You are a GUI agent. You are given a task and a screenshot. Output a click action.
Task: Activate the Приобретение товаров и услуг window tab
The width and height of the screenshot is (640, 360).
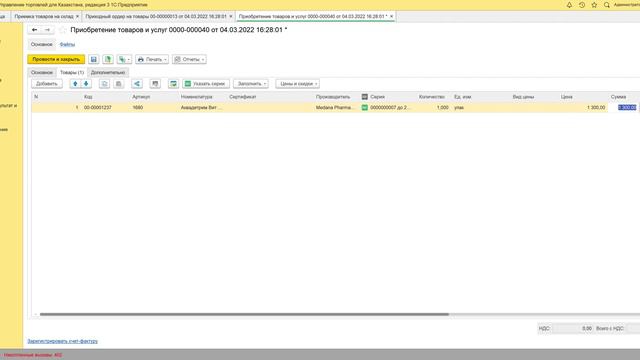[313, 16]
